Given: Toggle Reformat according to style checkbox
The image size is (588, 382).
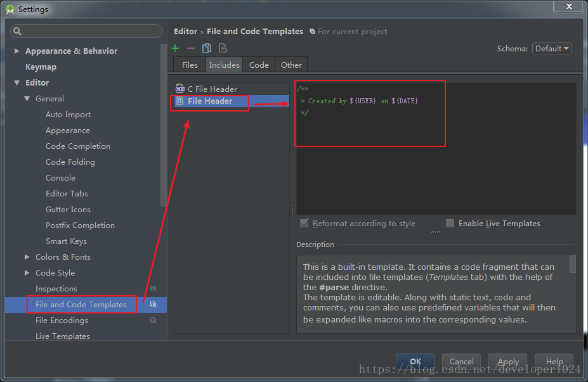Looking at the screenshot, I should 304,223.
